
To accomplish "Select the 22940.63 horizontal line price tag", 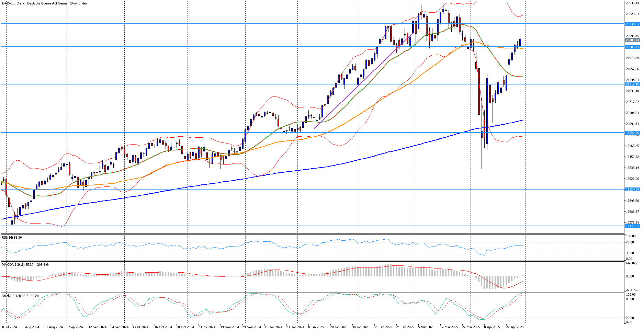I will (632, 24).
